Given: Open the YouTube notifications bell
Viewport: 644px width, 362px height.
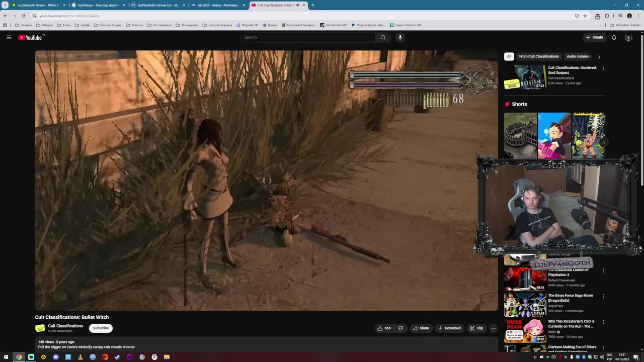Looking at the screenshot, I should [614, 37].
